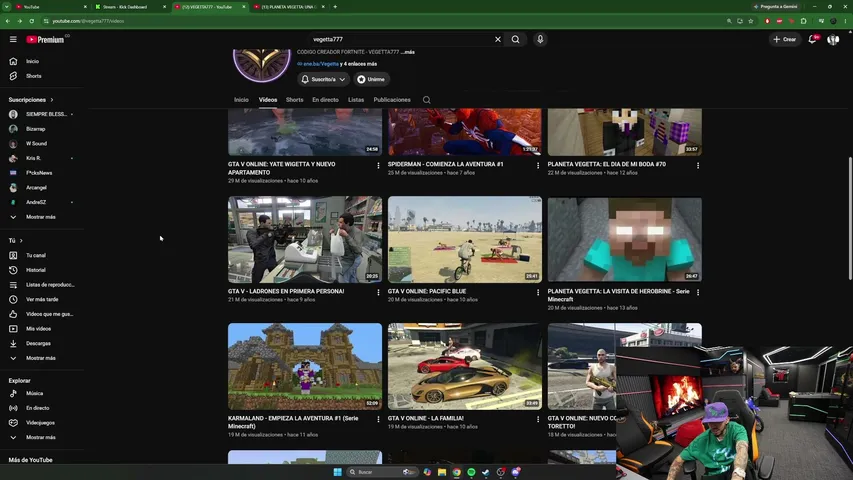Screen dimensions: 853x480
Task: Open File Explorer from the taskbar
Action: [x=442, y=472]
